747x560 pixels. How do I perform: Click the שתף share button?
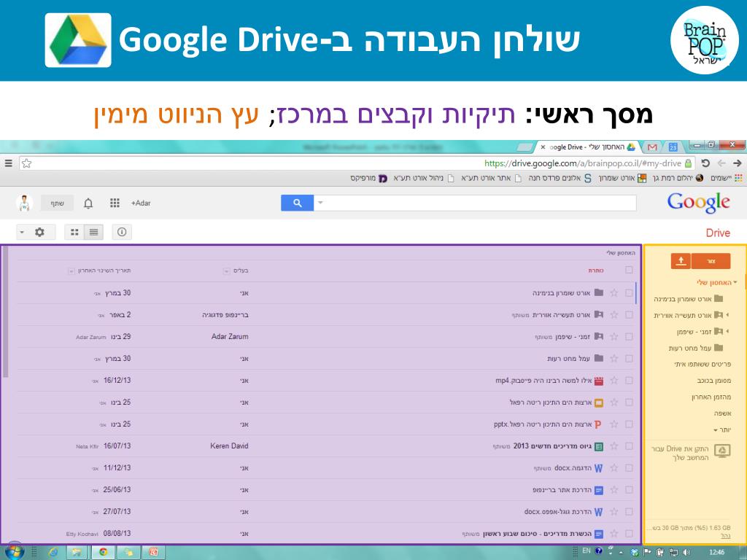(57, 203)
